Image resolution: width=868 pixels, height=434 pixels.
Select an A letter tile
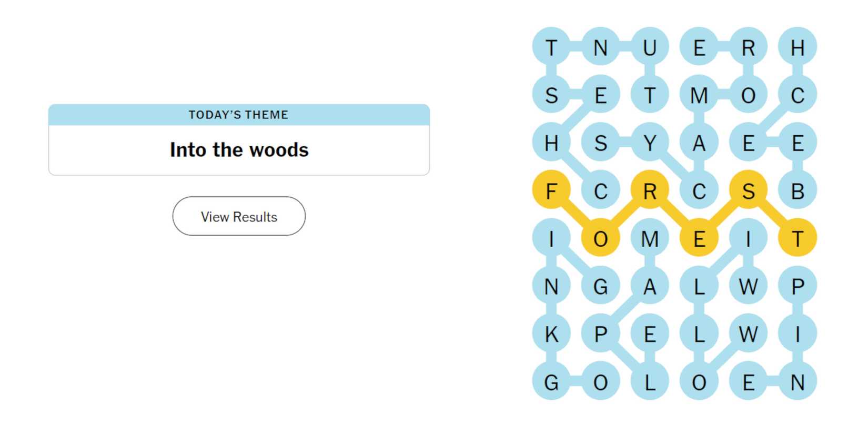coord(699,144)
